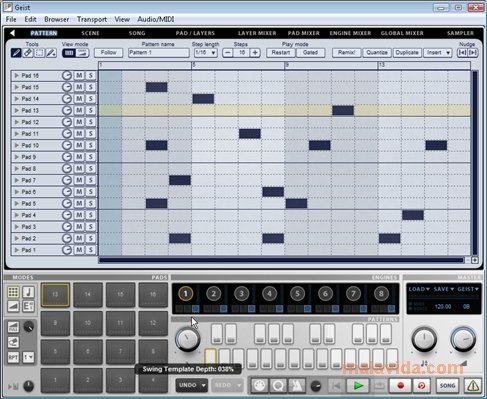The image size is (487, 399).
Task: Select engine mode E icon
Action: pos(28,306)
